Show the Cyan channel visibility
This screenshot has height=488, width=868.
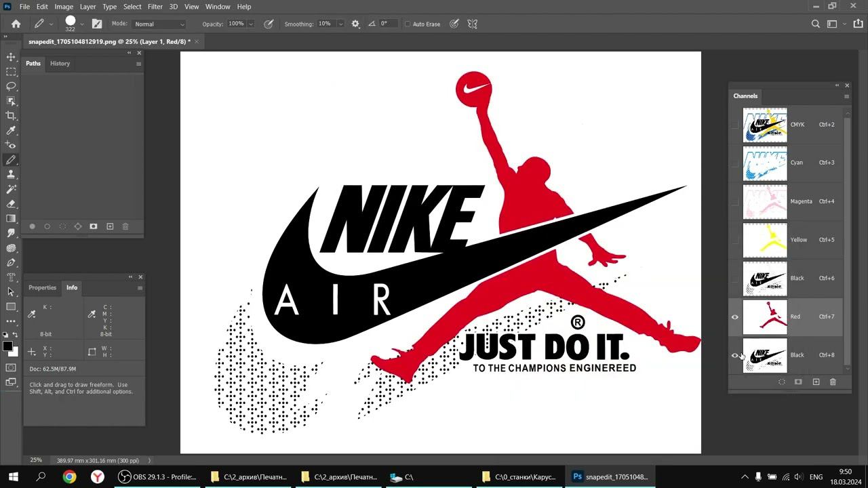(735, 163)
